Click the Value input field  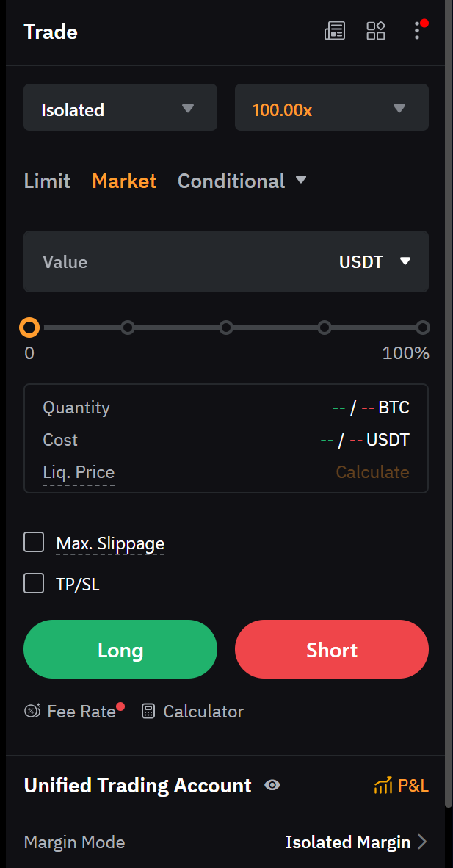[x=147, y=261]
